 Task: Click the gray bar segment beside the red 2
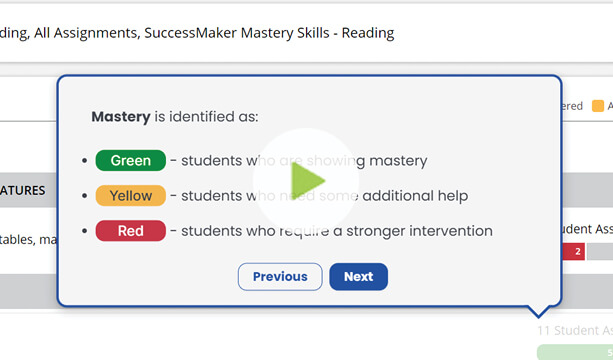click(x=600, y=252)
